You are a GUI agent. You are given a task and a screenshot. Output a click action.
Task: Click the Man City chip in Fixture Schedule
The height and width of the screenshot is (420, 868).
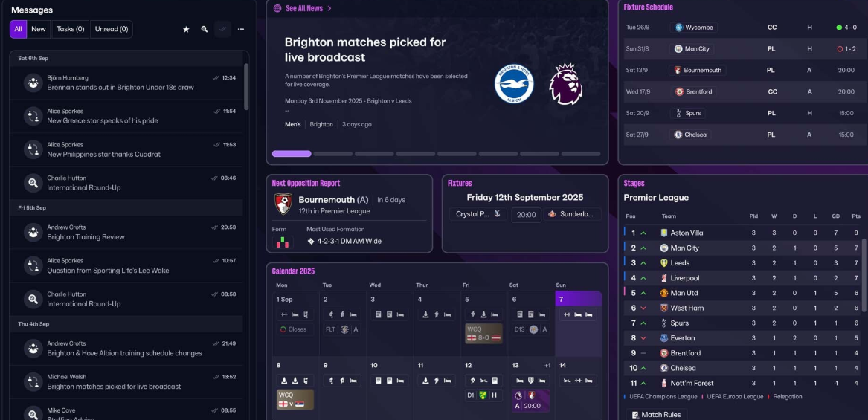point(692,49)
